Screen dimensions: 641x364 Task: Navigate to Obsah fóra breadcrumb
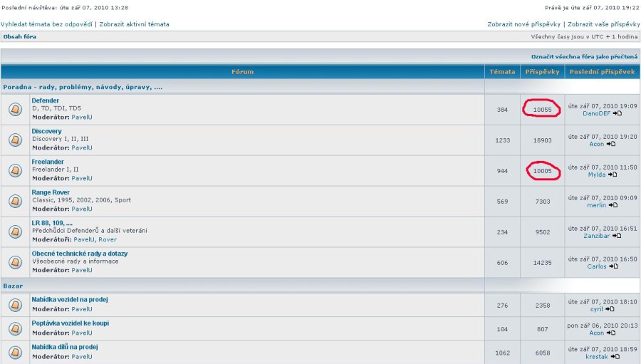coord(20,36)
